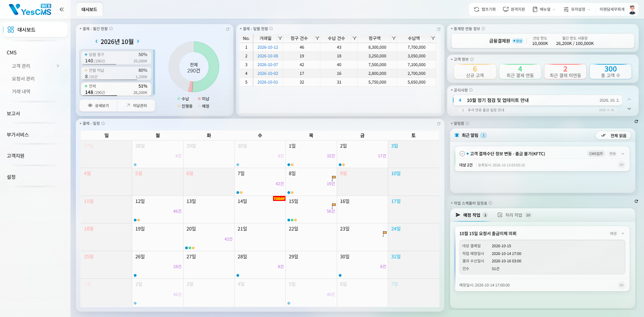
Task: Collapse the 10월 15일 요청서 출금이체 task
Action: [x=623, y=233]
